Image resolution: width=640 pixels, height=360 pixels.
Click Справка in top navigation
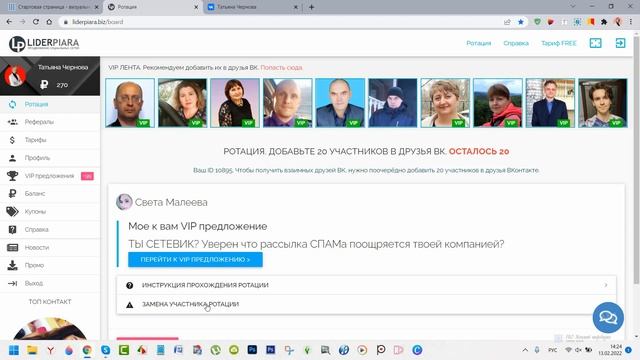tap(516, 43)
